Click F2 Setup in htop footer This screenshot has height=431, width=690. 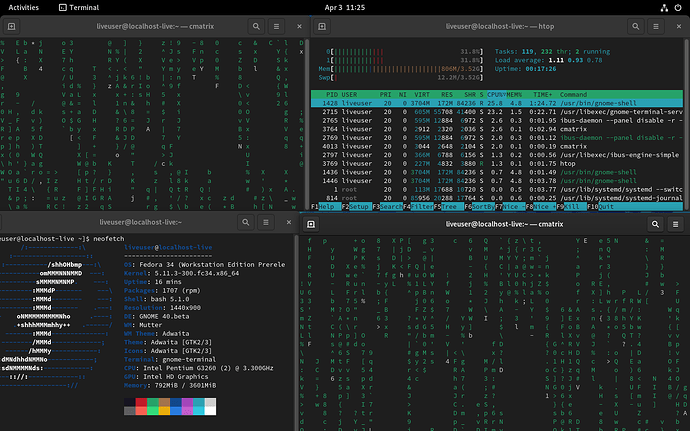[356, 206]
